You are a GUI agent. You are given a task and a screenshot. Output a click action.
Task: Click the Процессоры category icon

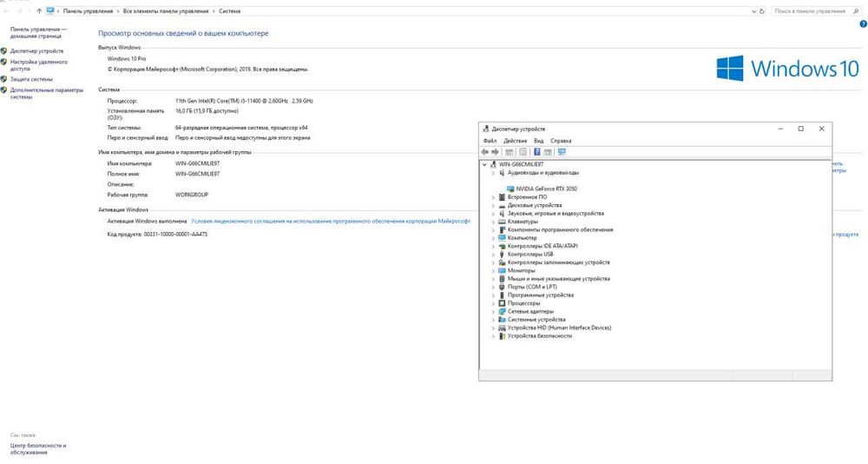pyautogui.click(x=502, y=303)
